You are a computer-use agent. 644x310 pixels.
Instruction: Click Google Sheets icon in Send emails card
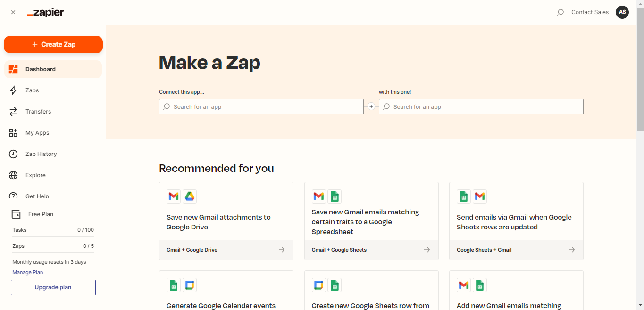pyautogui.click(x=464, y=196)
